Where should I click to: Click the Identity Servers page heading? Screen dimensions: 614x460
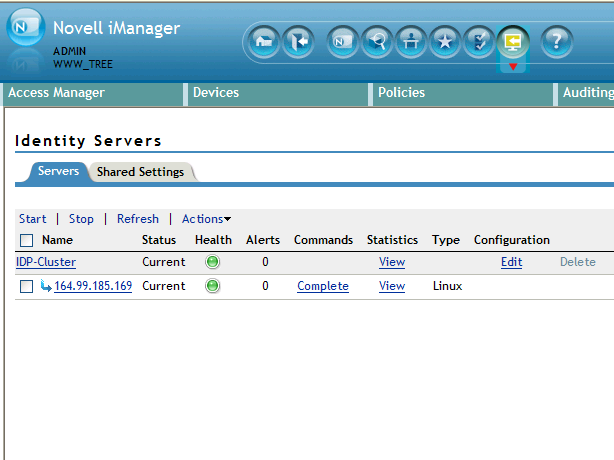tap(88, 141)
